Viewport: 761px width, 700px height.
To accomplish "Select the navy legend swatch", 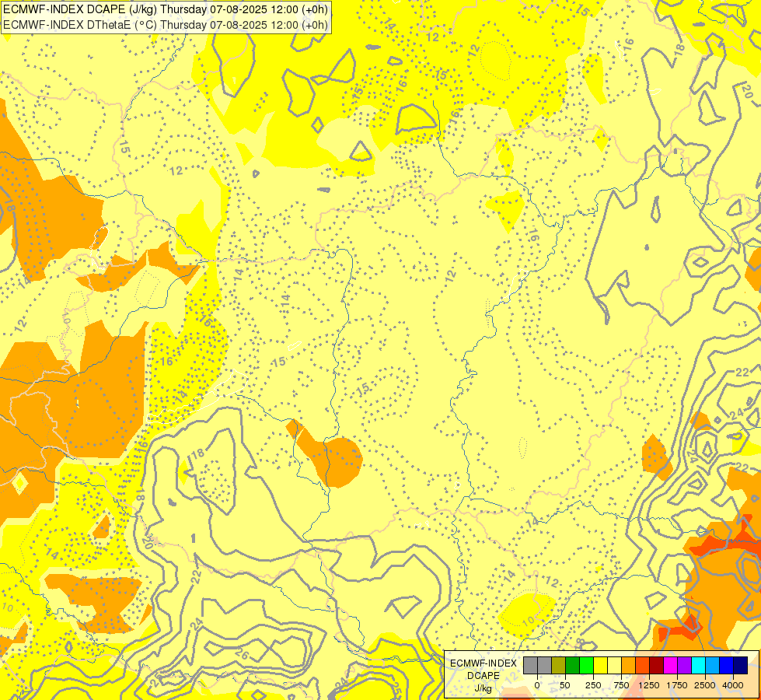I will 741,665.
